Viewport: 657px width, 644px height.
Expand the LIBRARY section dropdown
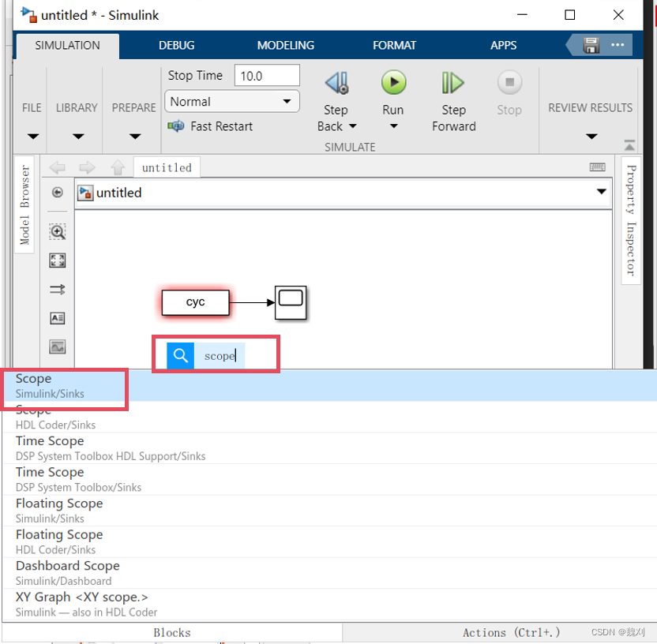tap(78, 137)
